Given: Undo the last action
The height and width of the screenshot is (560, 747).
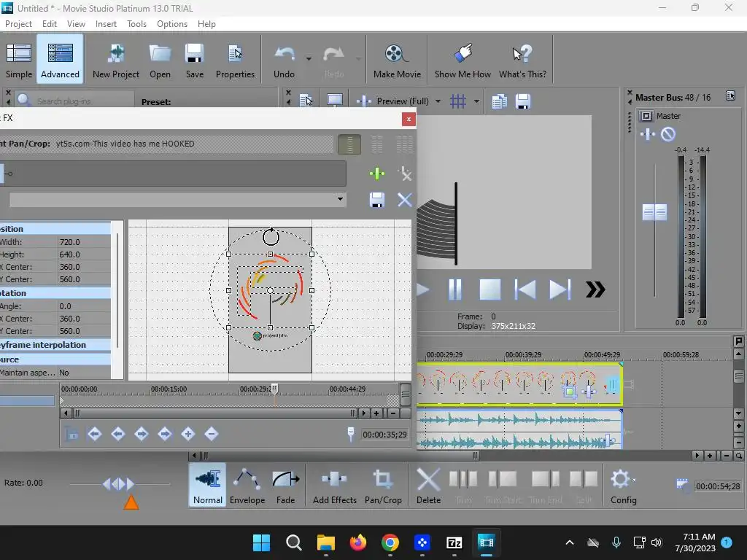Looking at the screenshot, I should point(284,60).
